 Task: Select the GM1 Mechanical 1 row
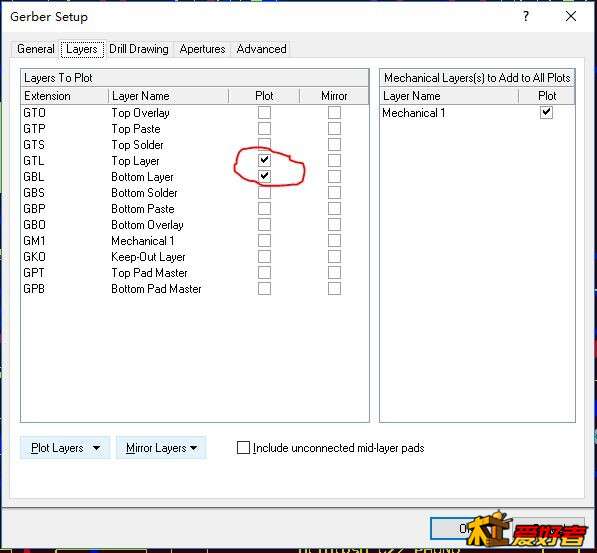[x=195, y=241]
